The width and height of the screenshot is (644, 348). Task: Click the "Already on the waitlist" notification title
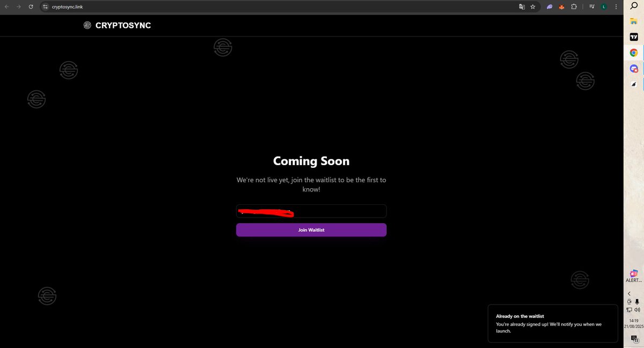(520, 316)
